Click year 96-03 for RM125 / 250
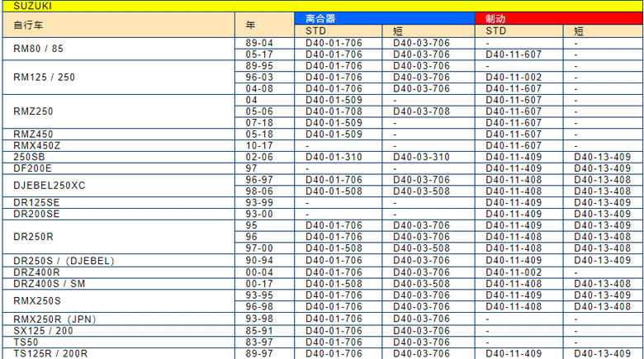This screenshot has height=359, width=644. pos(259,78)
